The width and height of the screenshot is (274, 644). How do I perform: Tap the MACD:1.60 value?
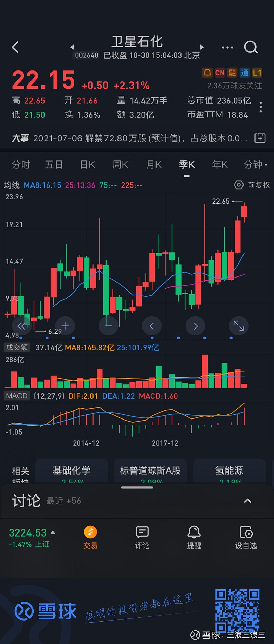[x=159, y=396]
